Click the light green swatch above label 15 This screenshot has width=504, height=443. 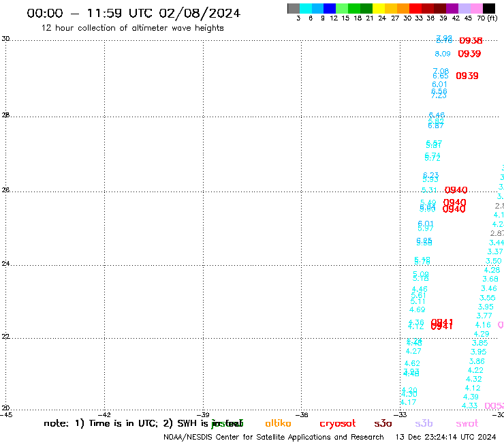point(342,8)
